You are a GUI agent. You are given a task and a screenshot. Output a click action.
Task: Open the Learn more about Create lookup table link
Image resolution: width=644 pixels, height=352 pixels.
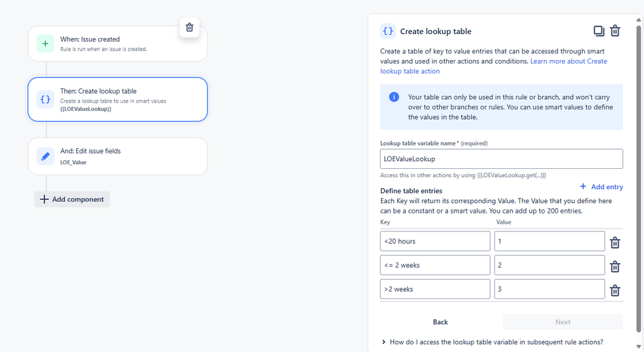coord(493,66)
